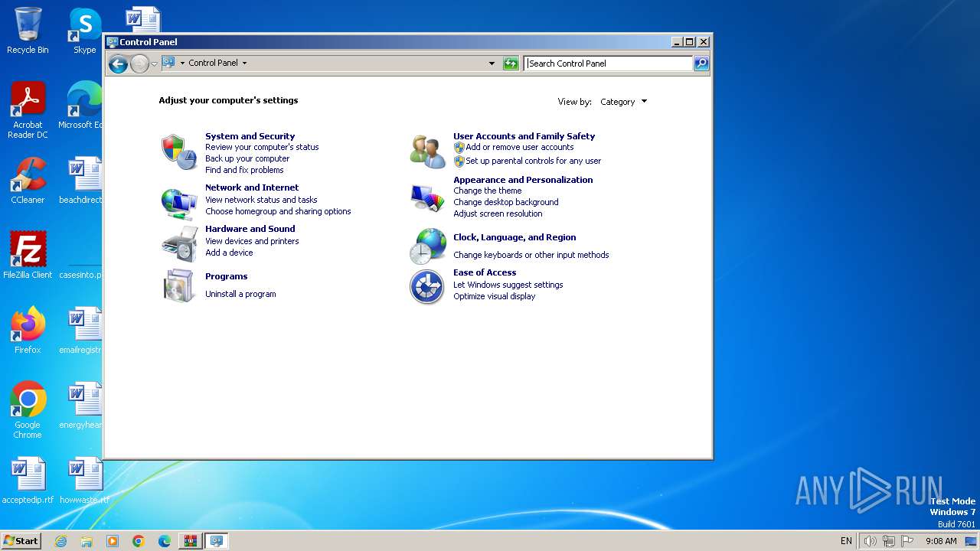Click Uninstall a program

[240, 294]
